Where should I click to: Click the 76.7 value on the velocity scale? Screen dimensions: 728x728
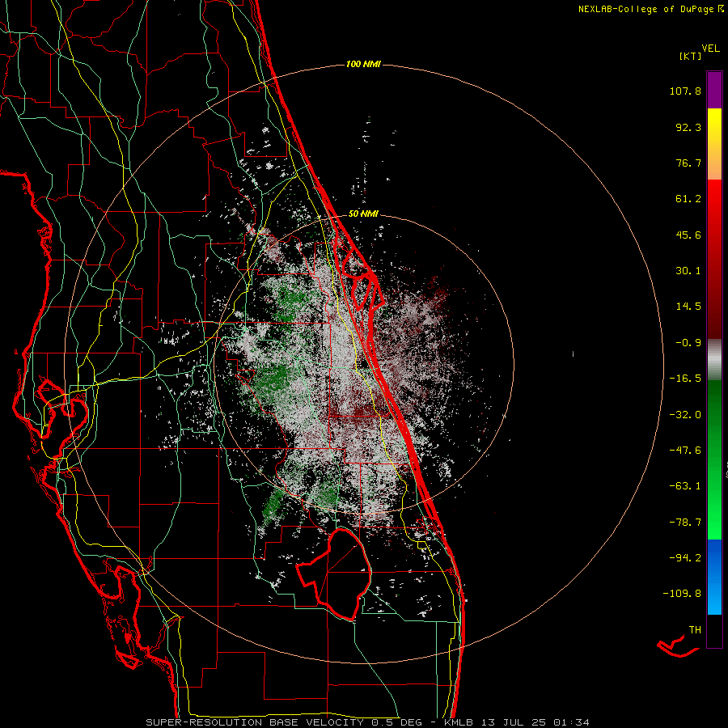pyautogui.click(x=688, y=163)
